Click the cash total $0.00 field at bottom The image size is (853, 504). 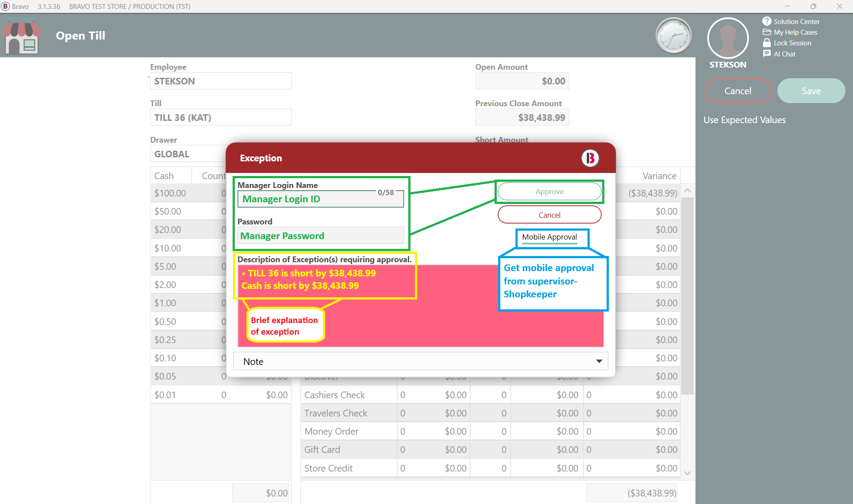point(261,493)
